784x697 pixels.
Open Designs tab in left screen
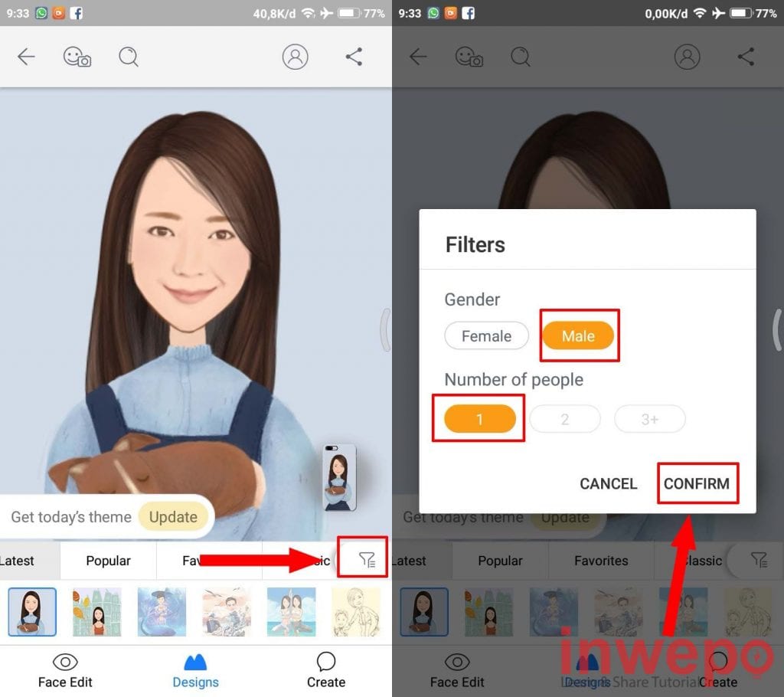(x=195, y=671)
